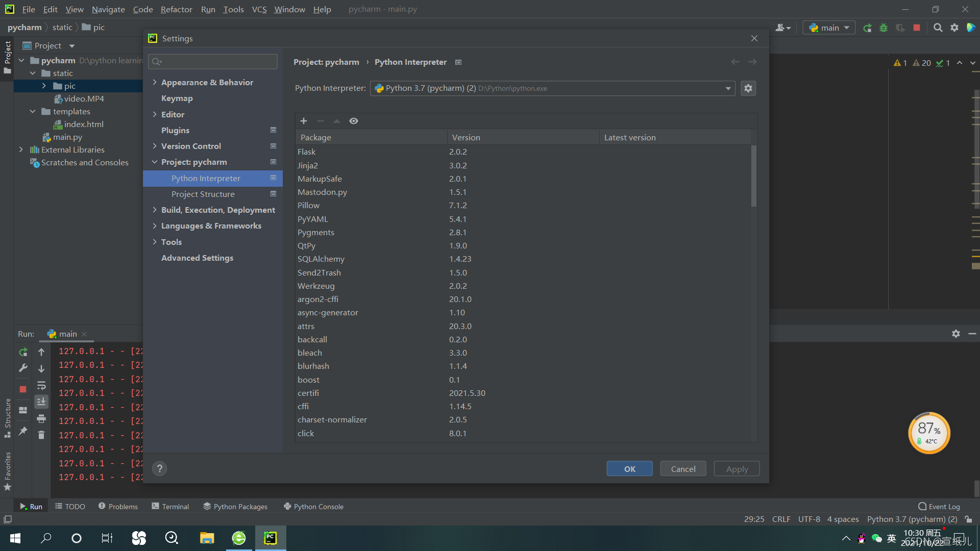Open the Problems tab
Screen dimensions: 980x551
point(118,506)
